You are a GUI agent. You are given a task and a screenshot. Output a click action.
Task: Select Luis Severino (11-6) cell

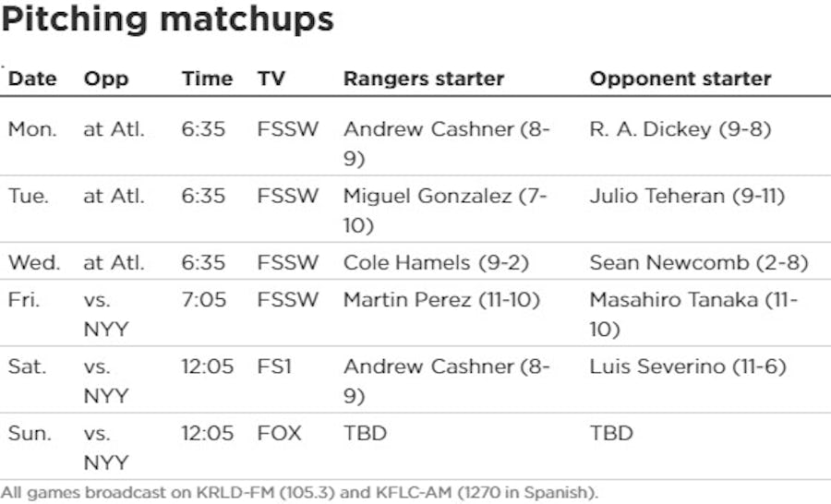(688, 366)
